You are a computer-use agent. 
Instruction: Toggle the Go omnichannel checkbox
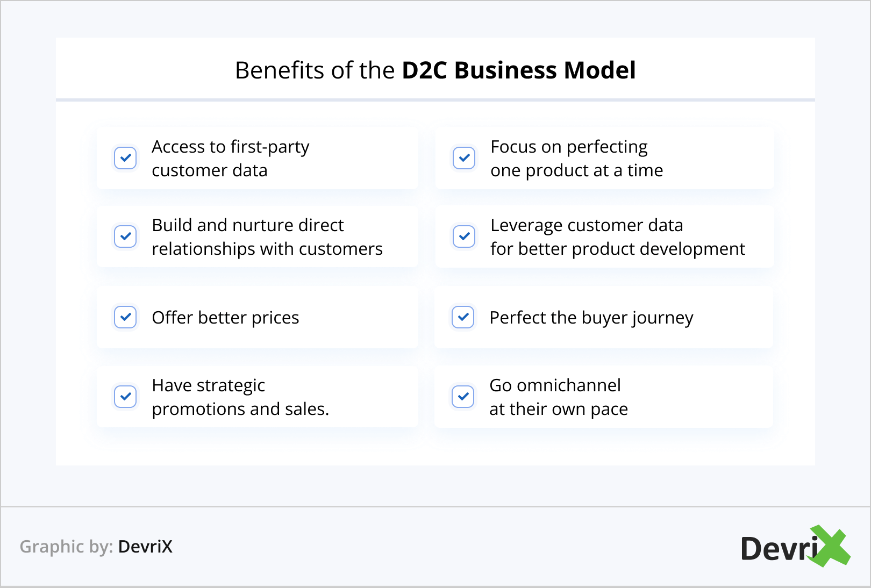tap(463, 397)
